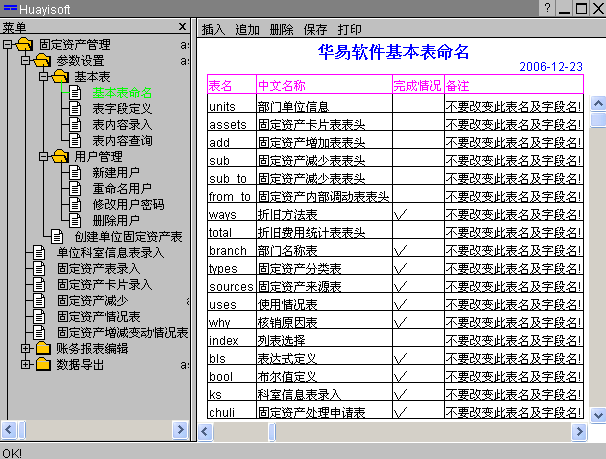Open 修改用户密码 in the menu tree
The width and height of the screenshot is (606, 459).
tap(128, 204)
